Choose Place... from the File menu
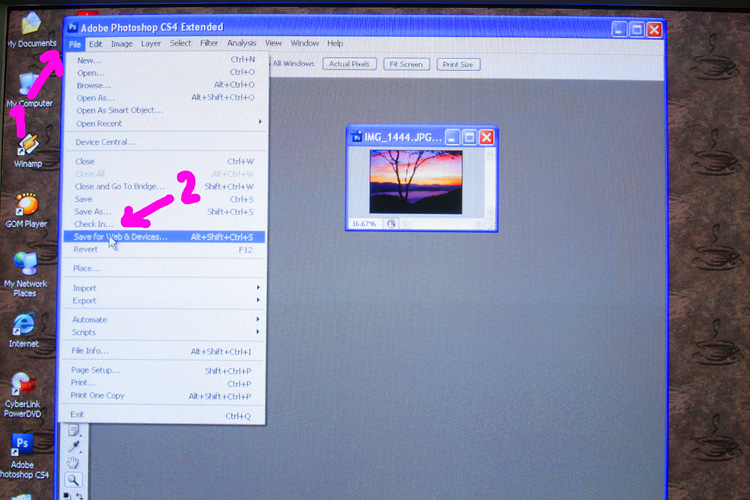 164,268
